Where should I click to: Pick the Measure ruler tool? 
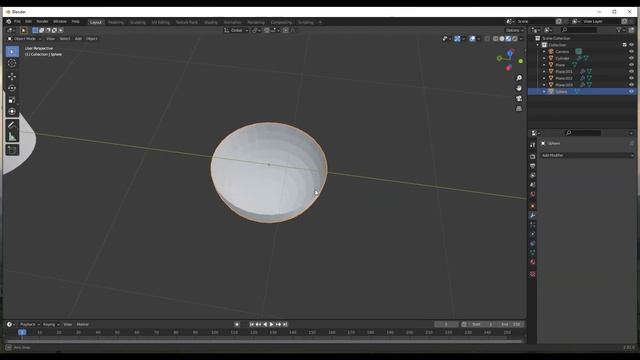tap(12, 137)
